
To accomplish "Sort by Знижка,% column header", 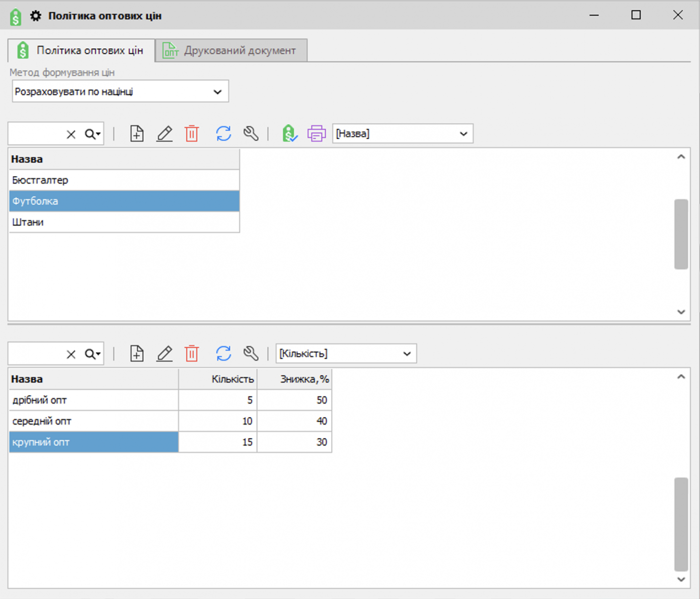I will (x=294, y=379).
